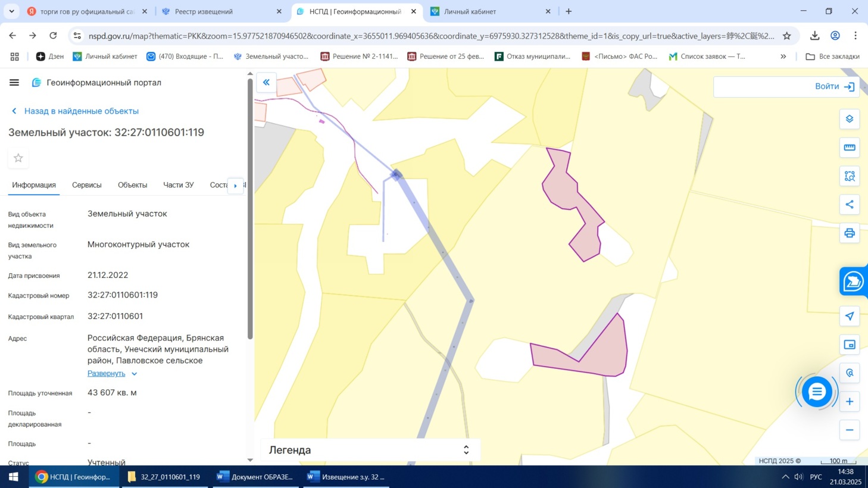Switch to the Сервисы tab
This screenshot has width=868, height=488.
[87, 185]
